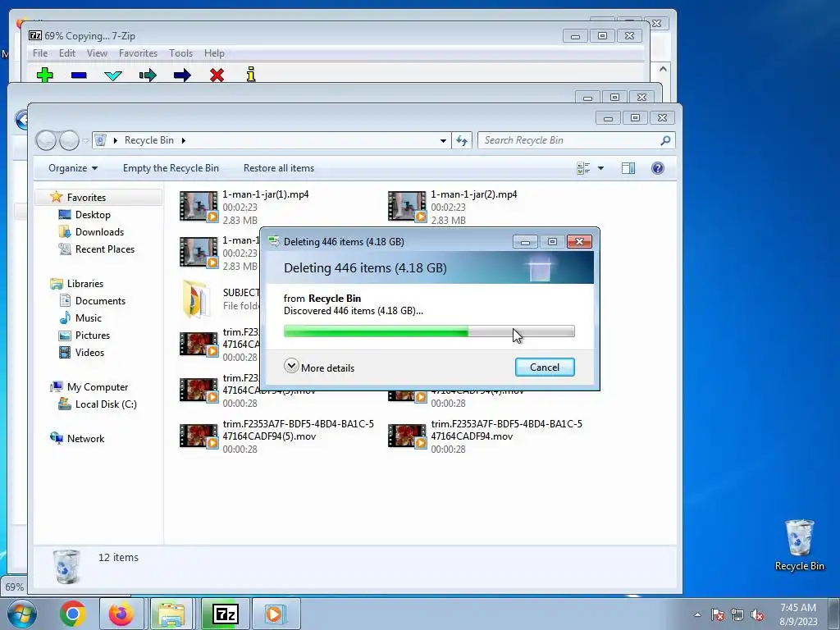This screenshot has height=630, width=840.
Task: Expand the arrow after Recycle Bin breadcrumb
Action: 183,140
